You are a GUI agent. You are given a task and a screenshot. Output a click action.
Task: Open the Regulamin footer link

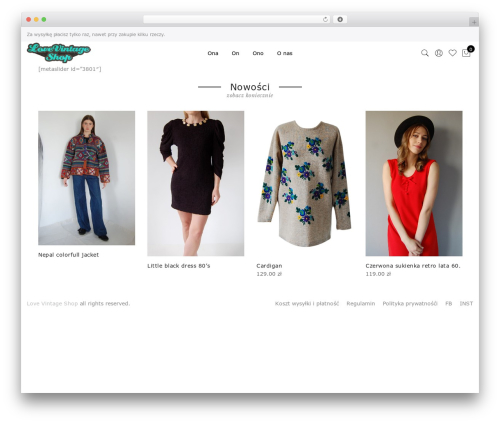coord(361,303)
